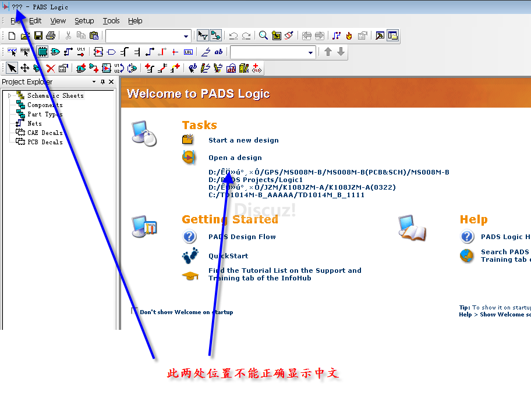The width and height of the screenshot is (531, 420).
Task: Toggle the Select Parts chip filter
Action: tap(43, 52)
